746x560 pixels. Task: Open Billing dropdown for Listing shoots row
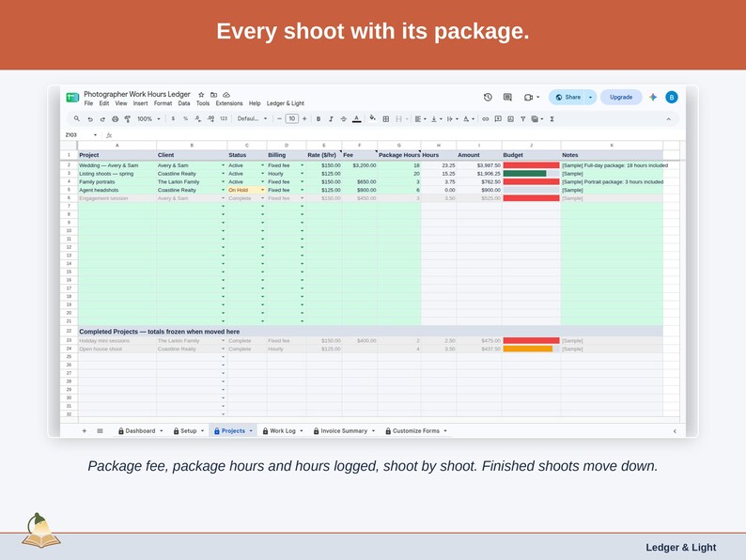pyautogui.click(x=302, y=174)
